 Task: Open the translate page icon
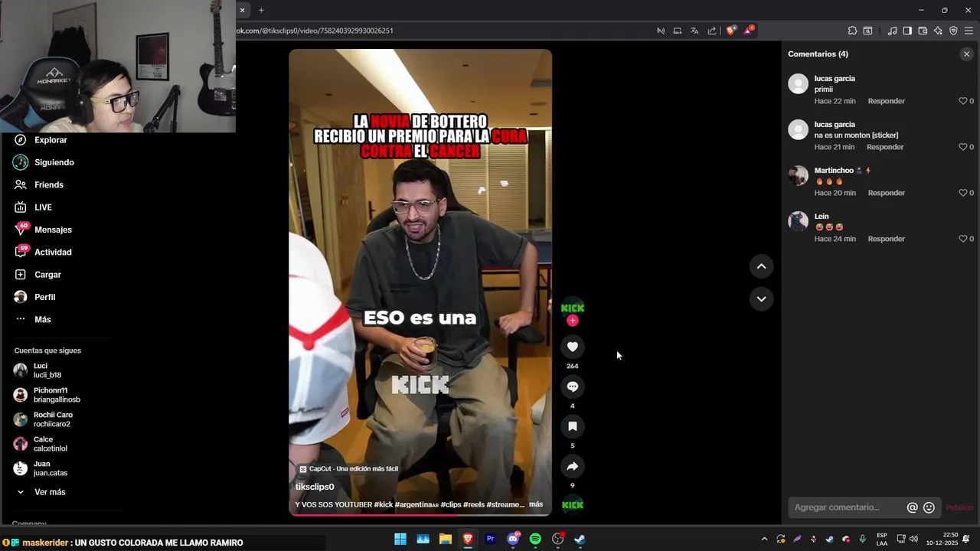click(x=694, y=31)
